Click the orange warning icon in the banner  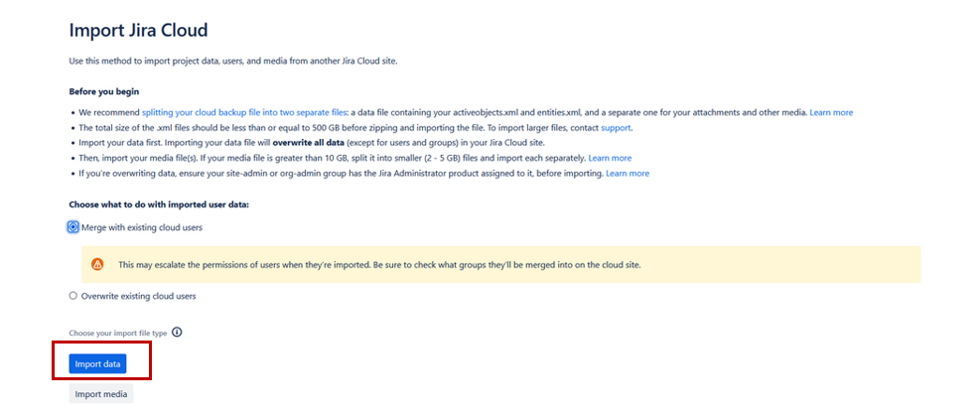(x=97, y=264)
